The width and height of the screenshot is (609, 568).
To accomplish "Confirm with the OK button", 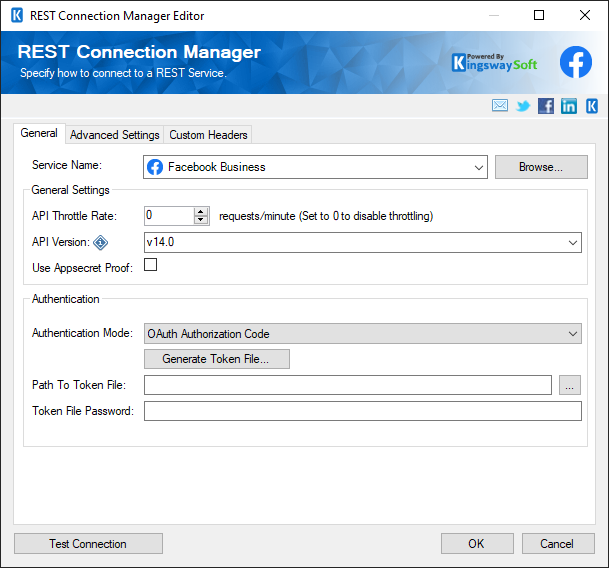I will pyautogui.click(x=477, y=544).
